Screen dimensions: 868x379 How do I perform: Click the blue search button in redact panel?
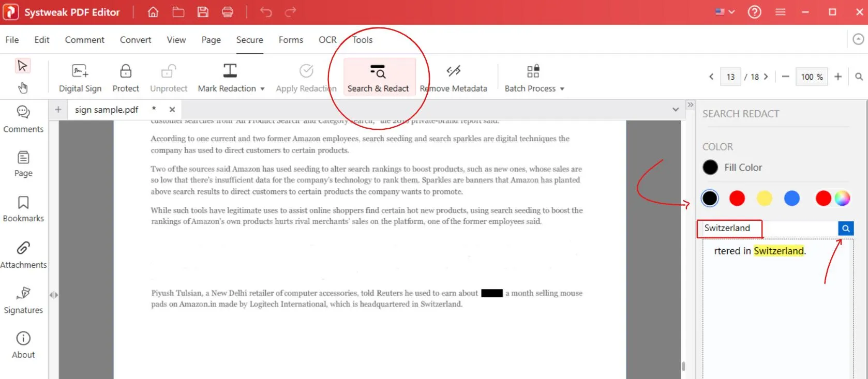click(x=846, y=228)
